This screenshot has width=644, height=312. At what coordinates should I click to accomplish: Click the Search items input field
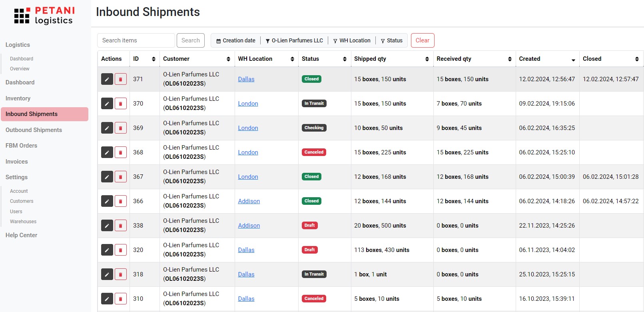pos(136,40)
